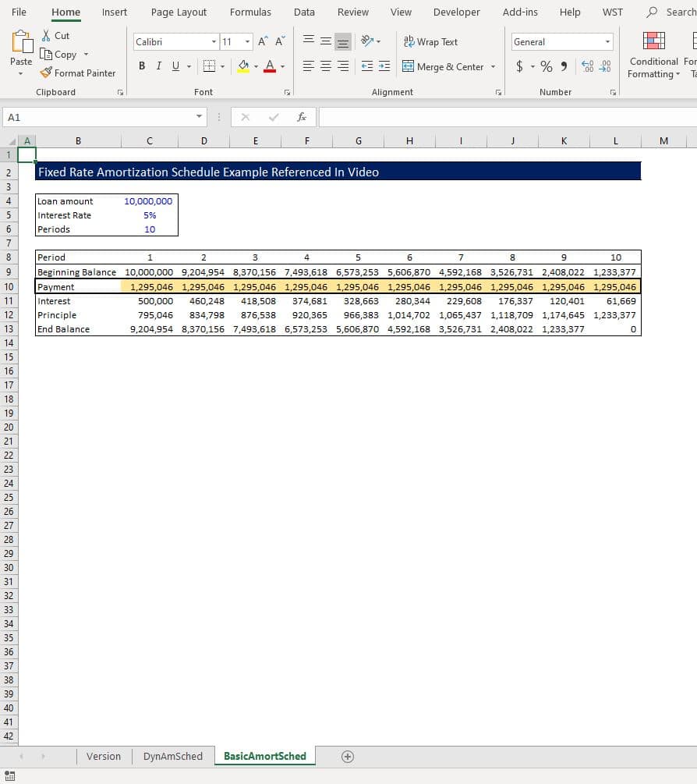Expand the Fill Color palette arrow
Viewport: 697px width, 784px height.
point(256,66)
